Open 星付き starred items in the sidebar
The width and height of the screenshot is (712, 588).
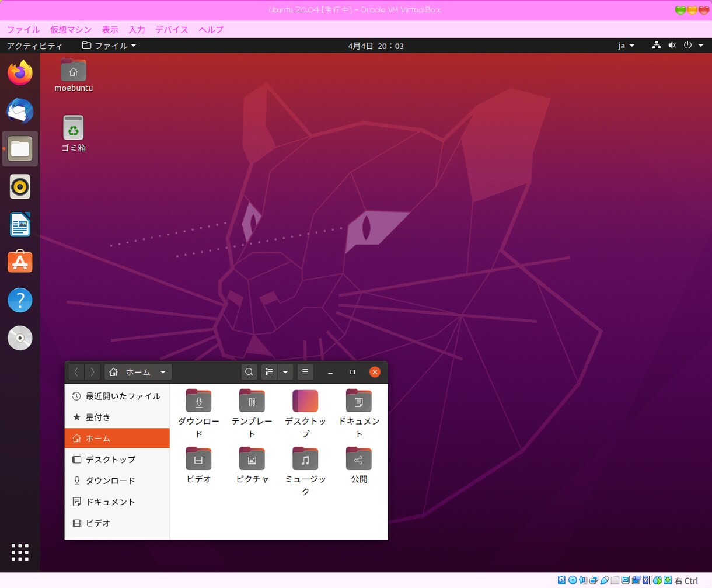click(x=117, y=417)
